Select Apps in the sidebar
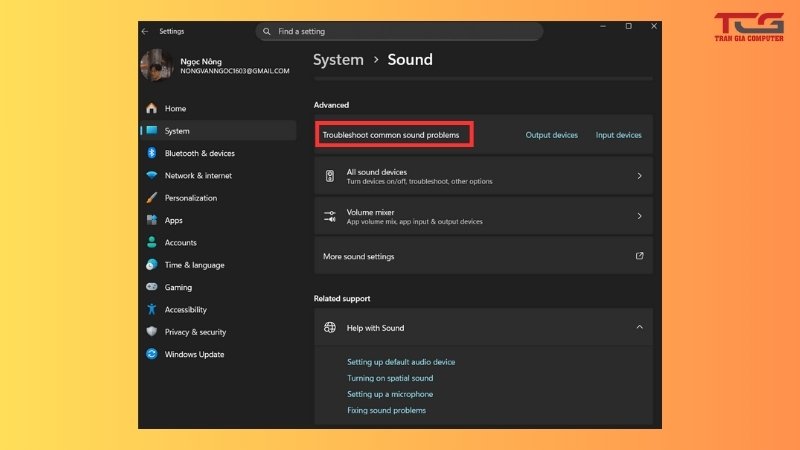The image size is (800, 450). tap(174, 220)
